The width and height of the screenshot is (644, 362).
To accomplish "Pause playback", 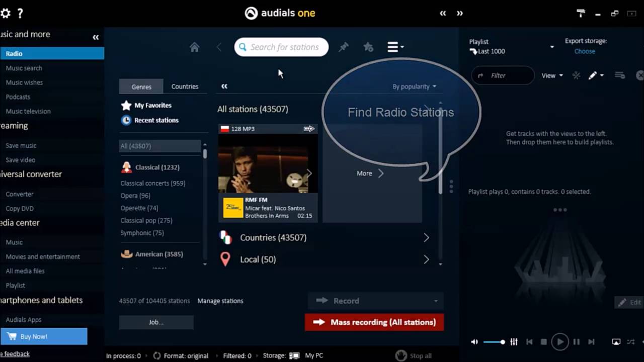I will pos(577,342).
